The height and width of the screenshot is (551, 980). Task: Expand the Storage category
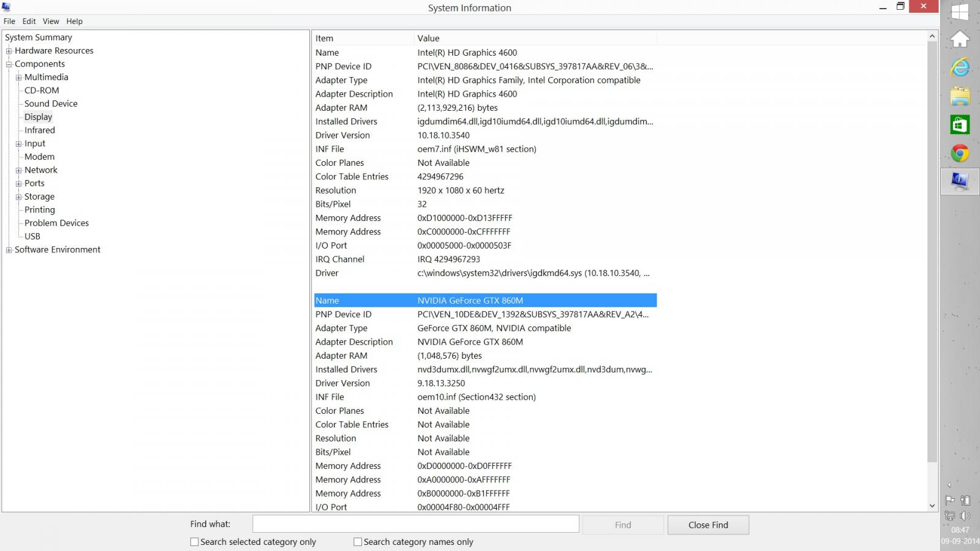pos(19,197)
